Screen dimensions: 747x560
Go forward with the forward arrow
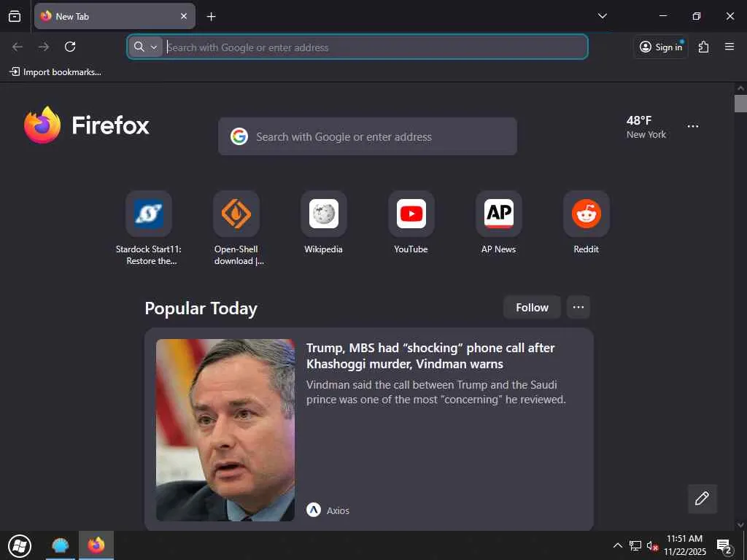click(44, 47)
